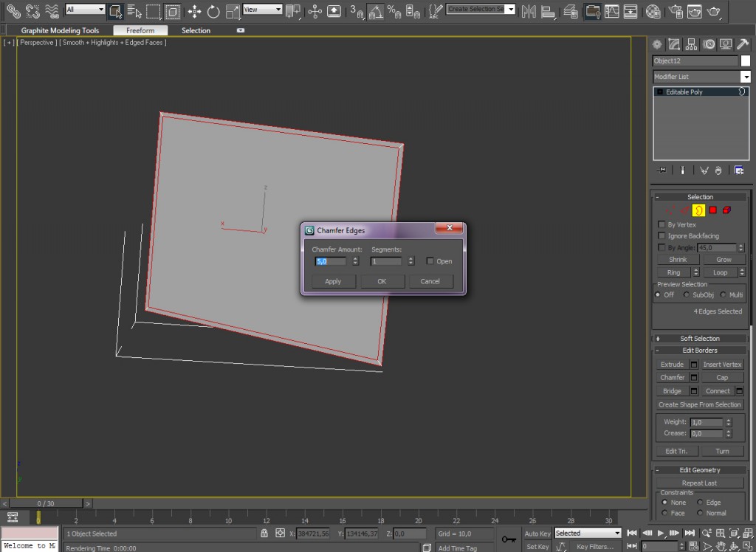
Task: Set Constraints to Face
Action: tap(664, 513)
